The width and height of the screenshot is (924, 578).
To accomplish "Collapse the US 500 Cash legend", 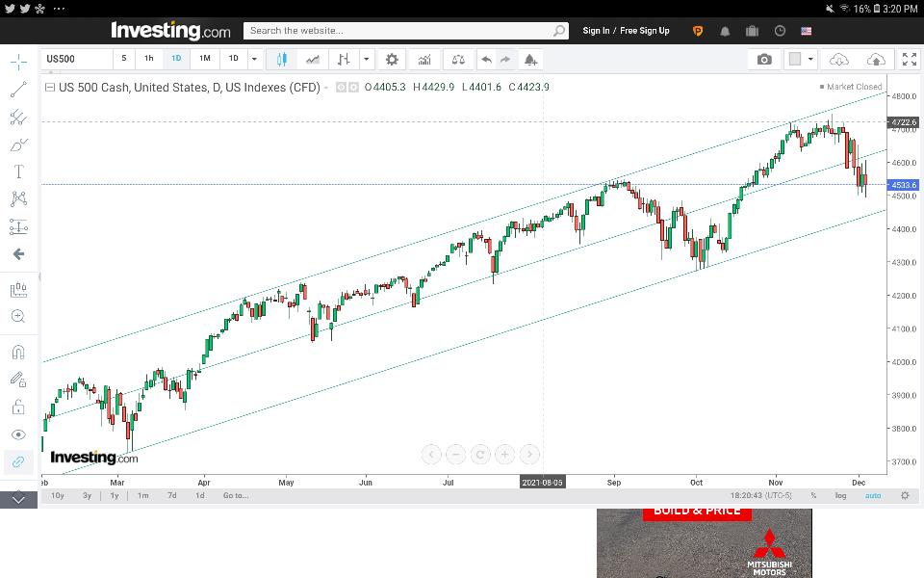I will [50, 88].
